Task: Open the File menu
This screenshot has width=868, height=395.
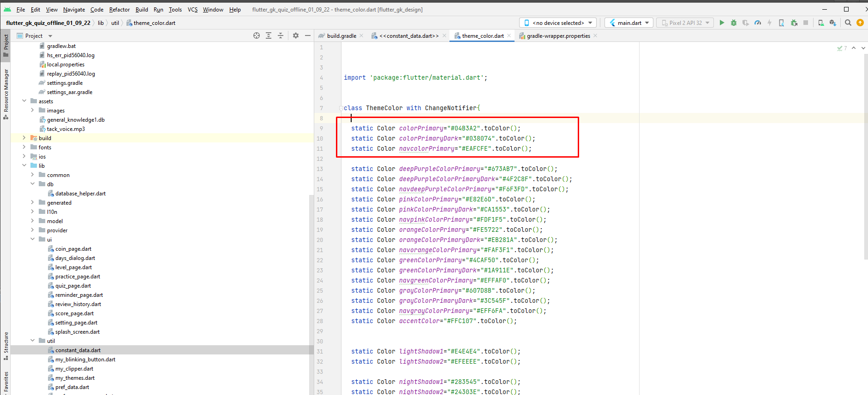Action: pyautogui.click(x=21, y=9)
